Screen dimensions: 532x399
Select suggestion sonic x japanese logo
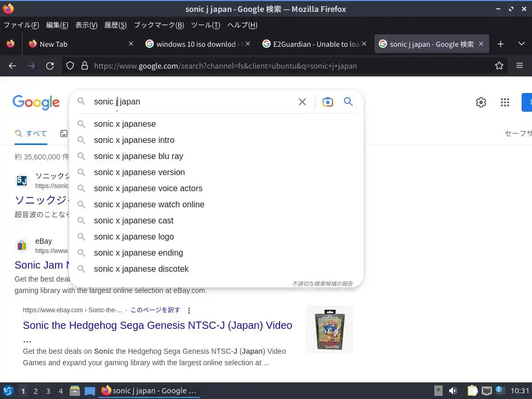click(x=216, y=236)
